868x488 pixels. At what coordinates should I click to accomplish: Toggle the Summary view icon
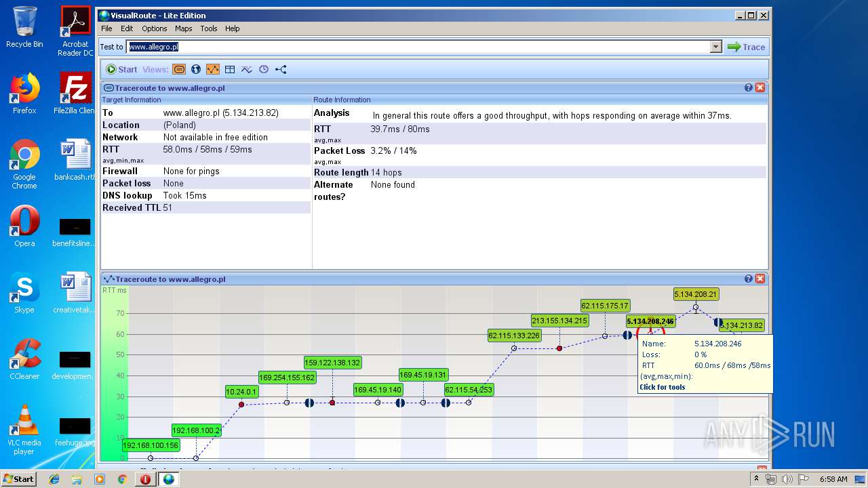[x=179, y=69]
